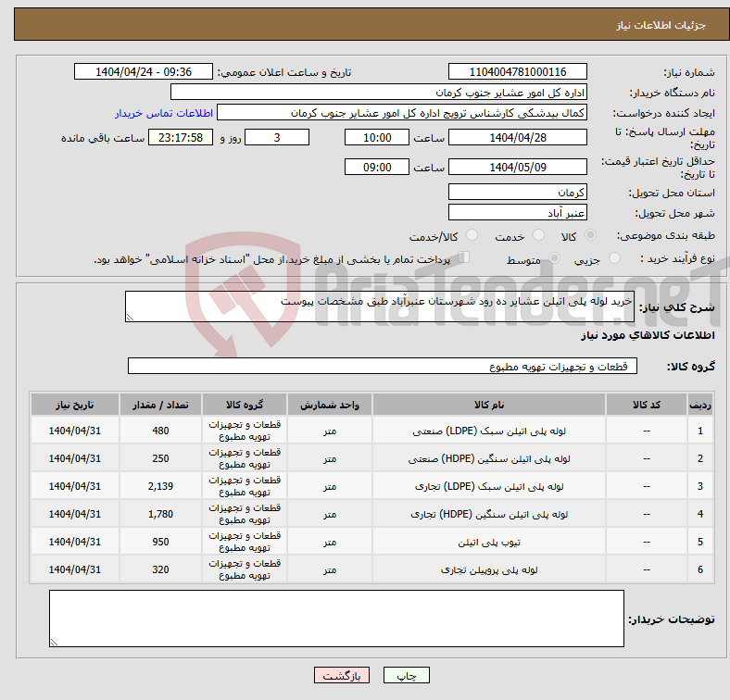Click the quantity 2,139 cell
The width and height of the screenshot is (730, 700).
click(x=160, y=486)
